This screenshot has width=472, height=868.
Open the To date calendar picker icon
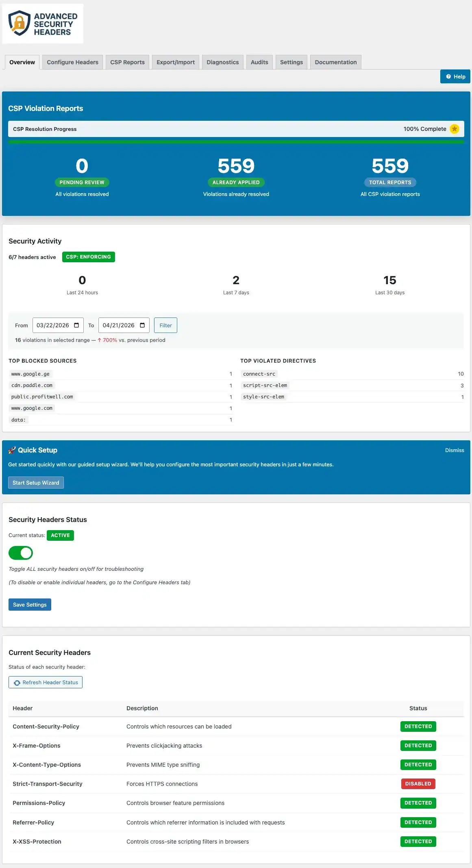coord(142,325)
